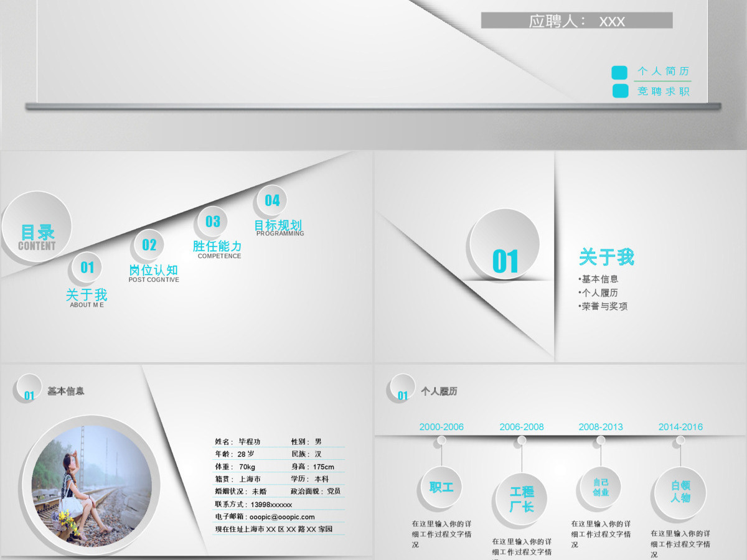Click the 工程厂长 circle
This screenshot has width=747, height=560.
(x=521, y=500)
